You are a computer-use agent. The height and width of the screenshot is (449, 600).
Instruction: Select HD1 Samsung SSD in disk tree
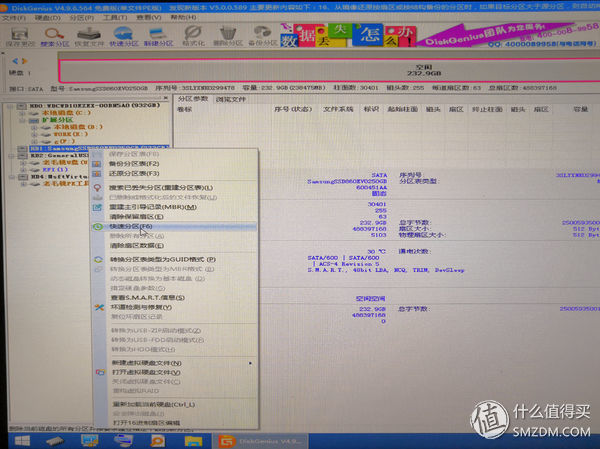coord(99,148)
